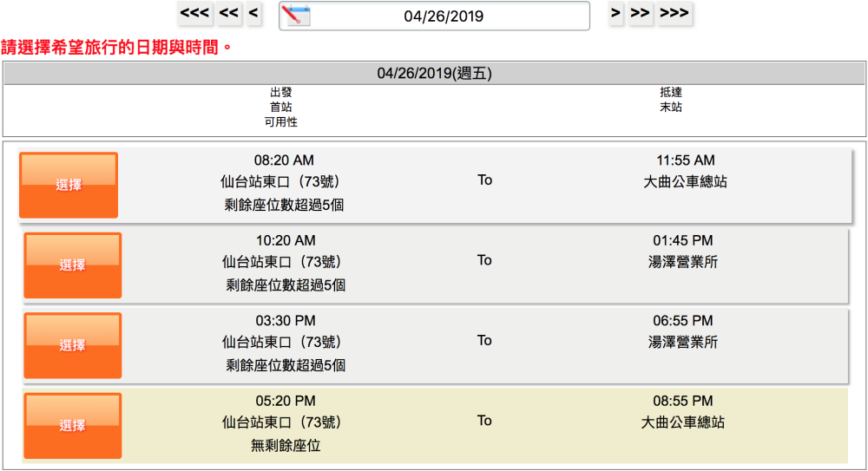Choose the 03:30 PM departure with 選擇
868x471 pixels.
click(72, 345)
